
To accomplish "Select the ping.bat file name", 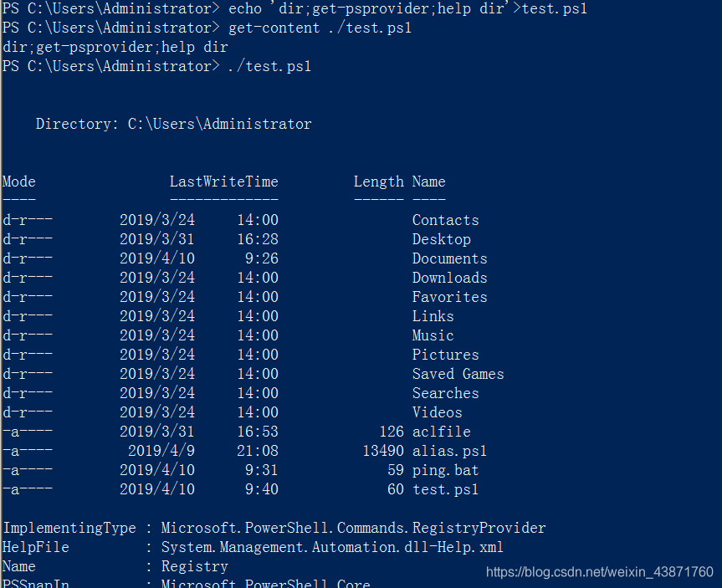I will [445, 470].
